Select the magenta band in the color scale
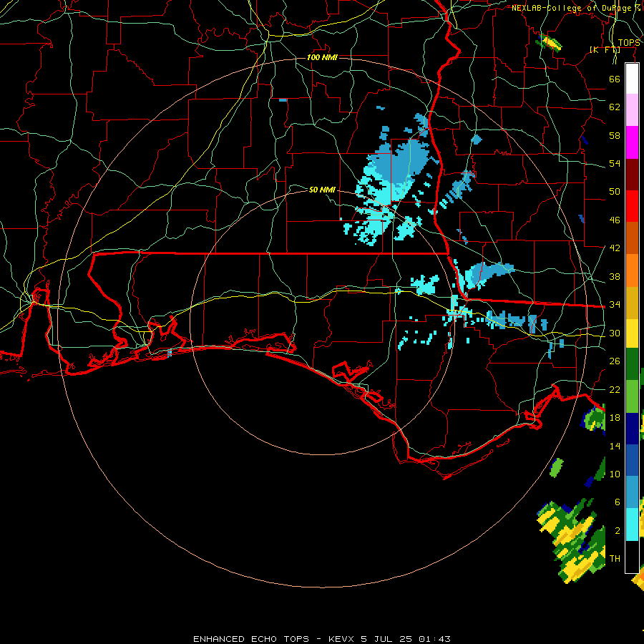The width and height of the screenshot is (644, 644). [632, 142]
